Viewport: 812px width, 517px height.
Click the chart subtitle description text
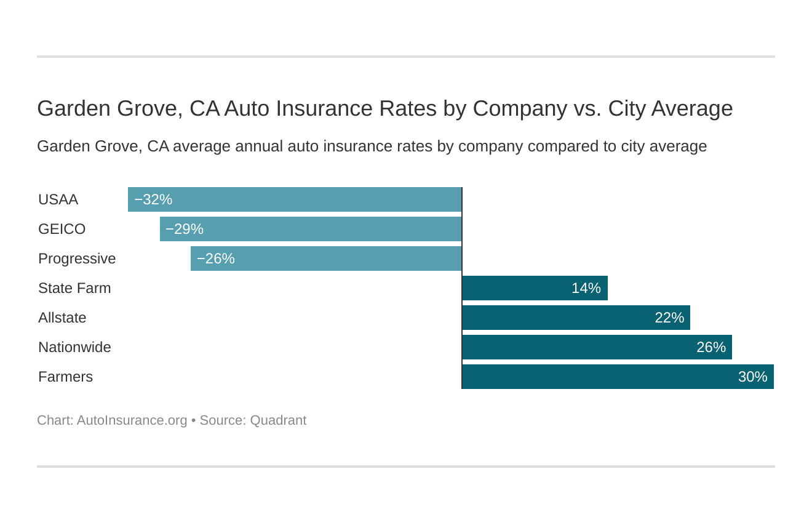(x=372, y=146)
